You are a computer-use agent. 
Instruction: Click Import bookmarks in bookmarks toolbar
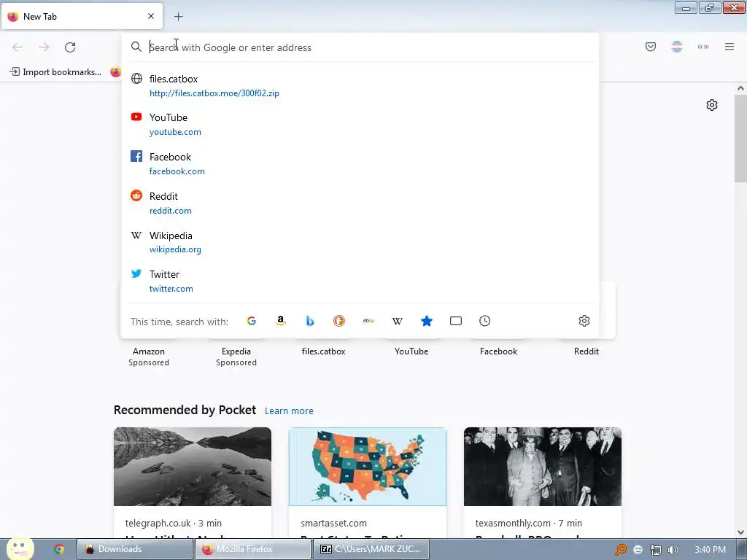55,72
